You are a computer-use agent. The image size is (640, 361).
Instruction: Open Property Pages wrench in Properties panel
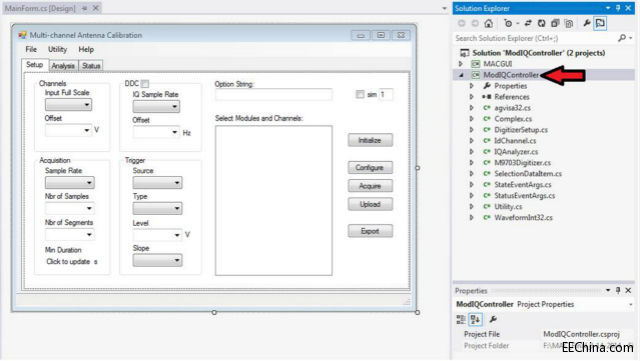pos(493,319)
